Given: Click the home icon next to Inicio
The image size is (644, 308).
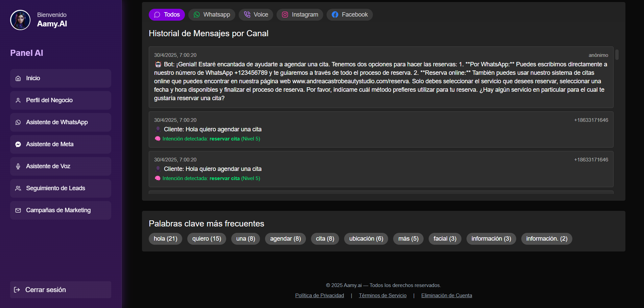Looking at the screenshot, I should [x=18, y=78].
